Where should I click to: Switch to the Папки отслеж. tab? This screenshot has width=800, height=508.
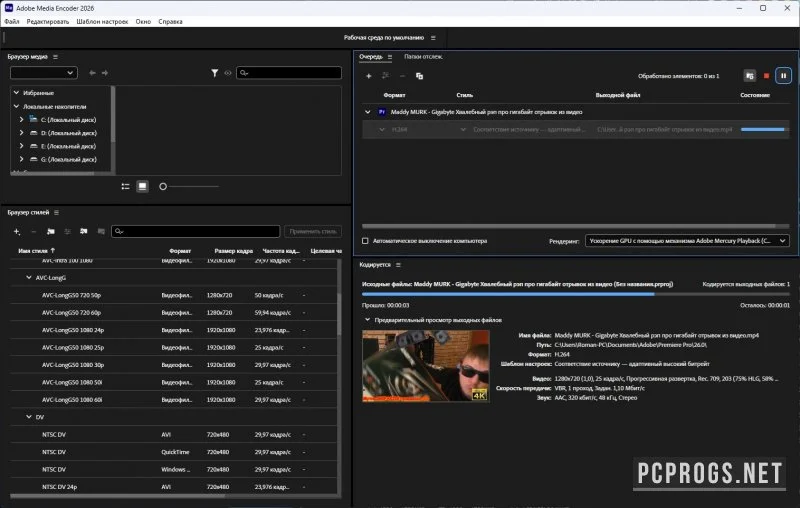(423, 57)
